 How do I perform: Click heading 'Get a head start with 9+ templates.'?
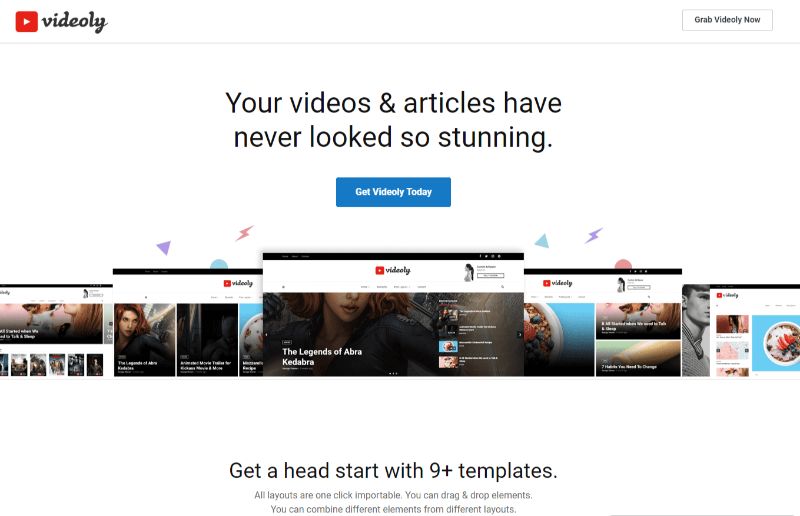(393, 471)
